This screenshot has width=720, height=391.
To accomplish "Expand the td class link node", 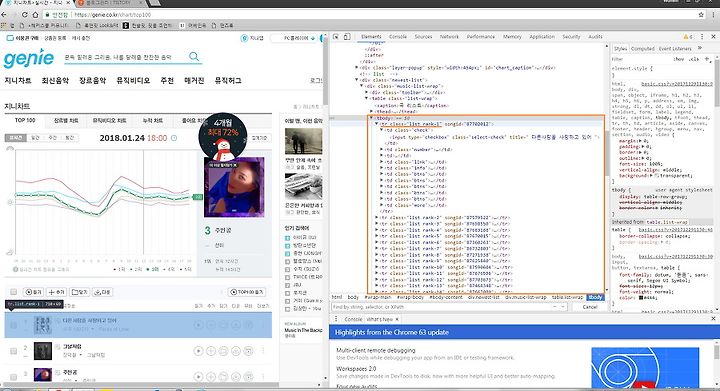I will tap(382, 162).
